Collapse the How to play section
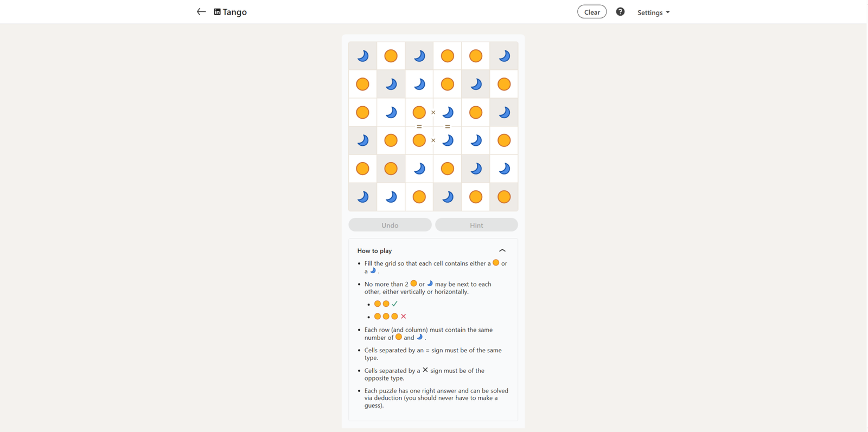 502,250
